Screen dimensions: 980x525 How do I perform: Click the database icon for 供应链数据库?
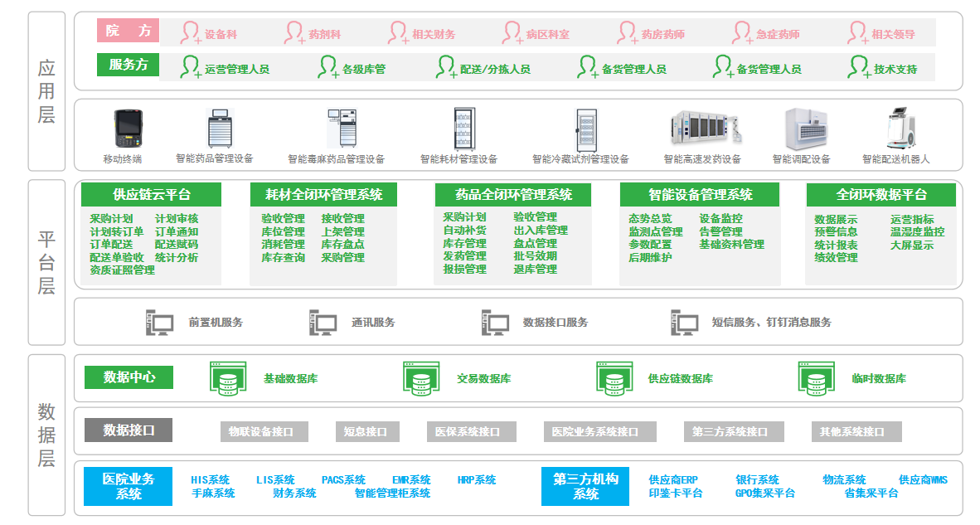click(x=614, y=379)
